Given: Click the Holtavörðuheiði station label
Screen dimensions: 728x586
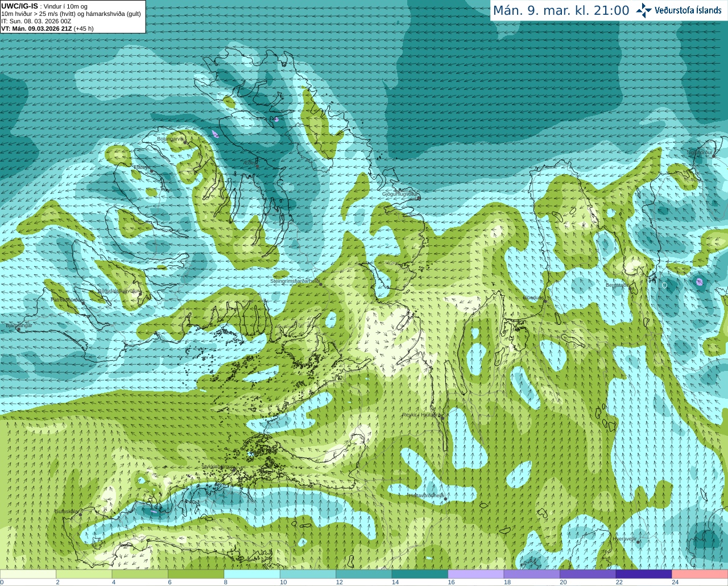Looking at the screenshot, I should click(427, 496).
